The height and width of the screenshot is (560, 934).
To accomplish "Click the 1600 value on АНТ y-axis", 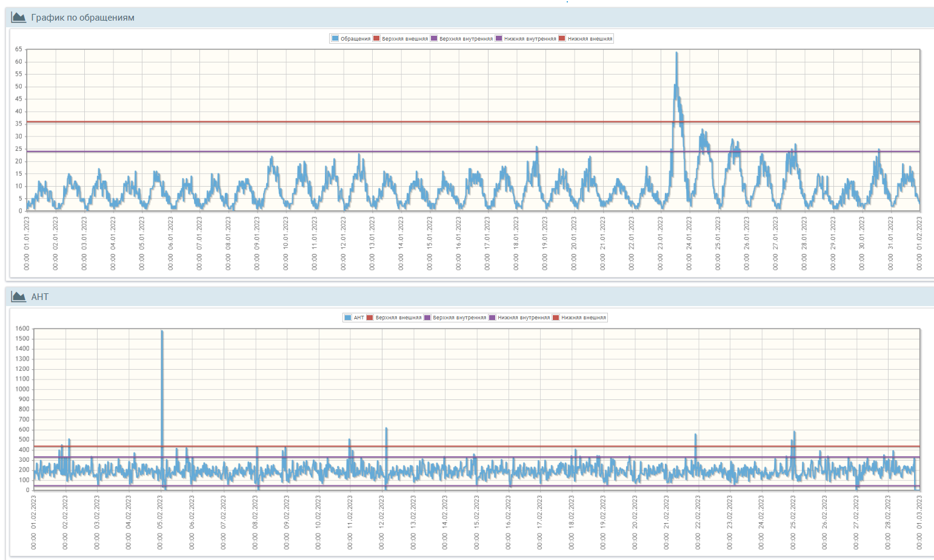I will click(22, 328).
